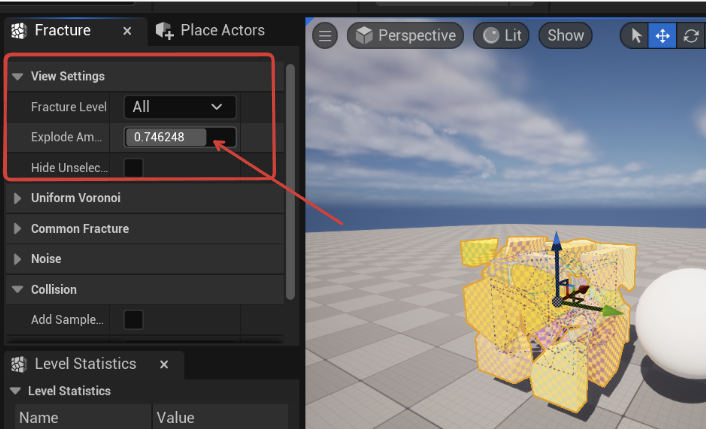This screenshot has width=706, height=429.
Task: Expand the Noise section
Action: point(18,259)
